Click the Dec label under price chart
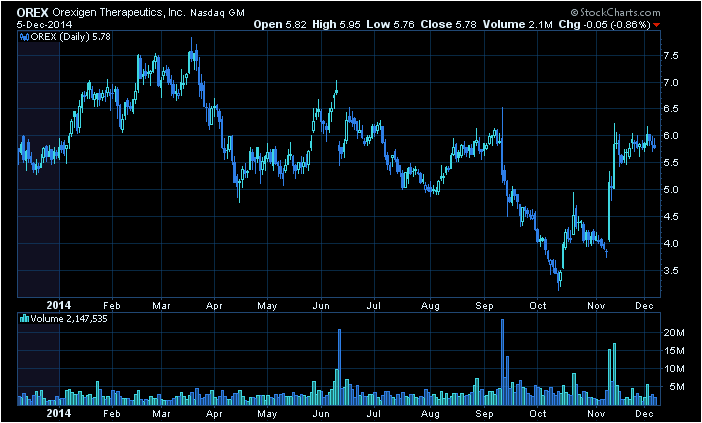This screenshot has width=702, height=423. point(644,306)
